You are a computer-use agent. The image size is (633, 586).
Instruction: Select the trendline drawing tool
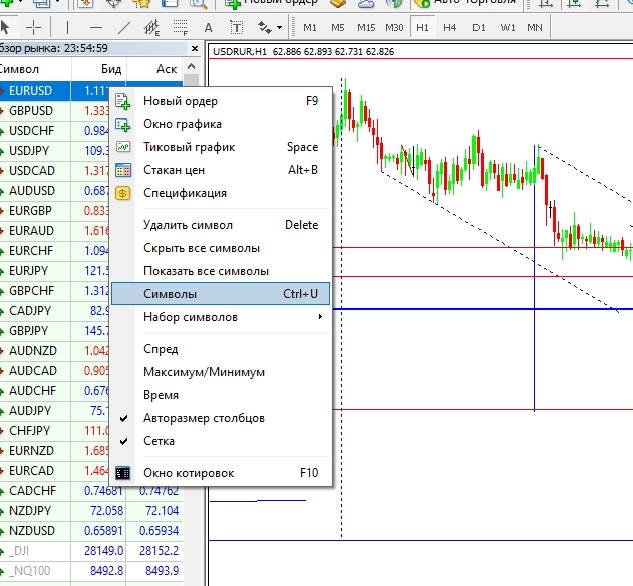pyautogui.click(x=124, y=27)
